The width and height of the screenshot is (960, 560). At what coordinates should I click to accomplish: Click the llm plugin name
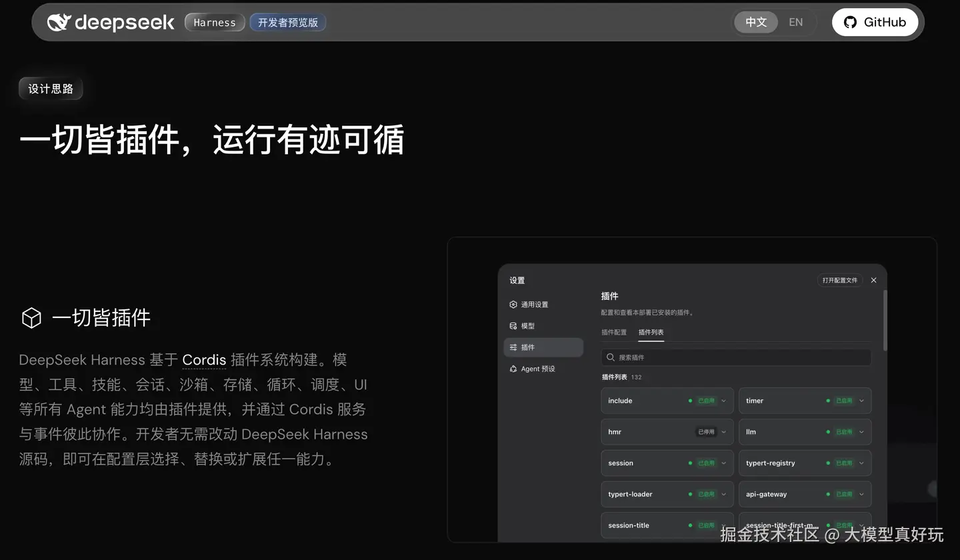pos(751,432)
